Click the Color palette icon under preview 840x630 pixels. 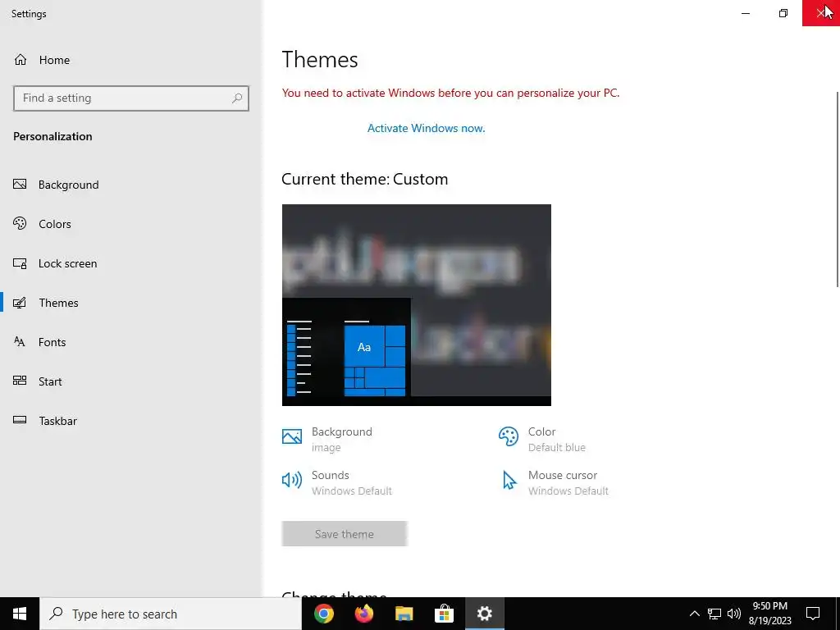(509, 436)
